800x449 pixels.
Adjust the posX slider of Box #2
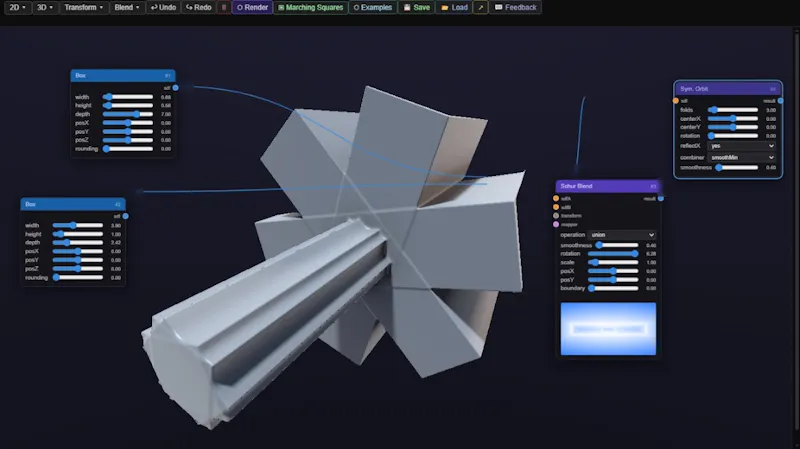78,252
